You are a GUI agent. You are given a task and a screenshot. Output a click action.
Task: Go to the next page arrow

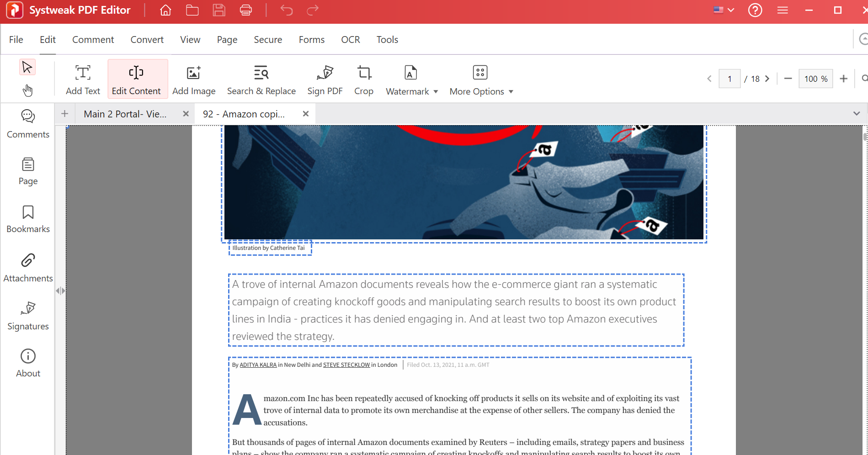pyautogui.click(x=767, y=79)
